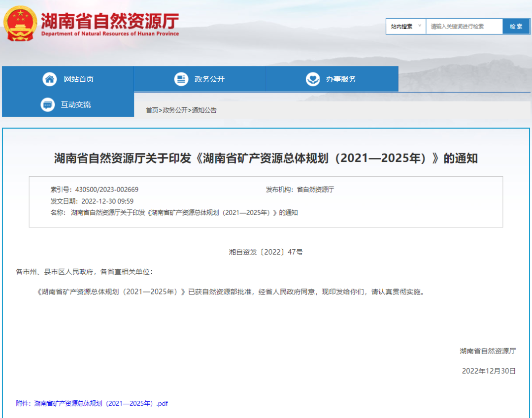This screenshot has width=532, height=418.
Task: Click the document number 湘自资发〔2022〕47号
Action: coord(266,252)
